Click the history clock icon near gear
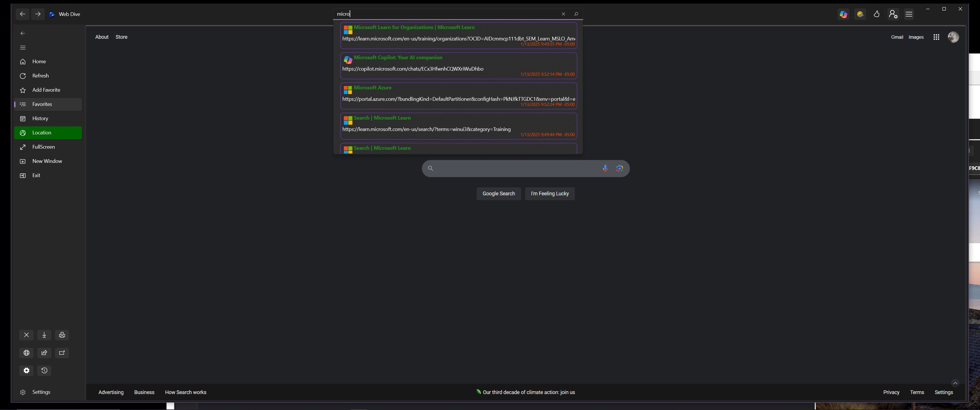980x410 pixels. click(x=44, y=370)
